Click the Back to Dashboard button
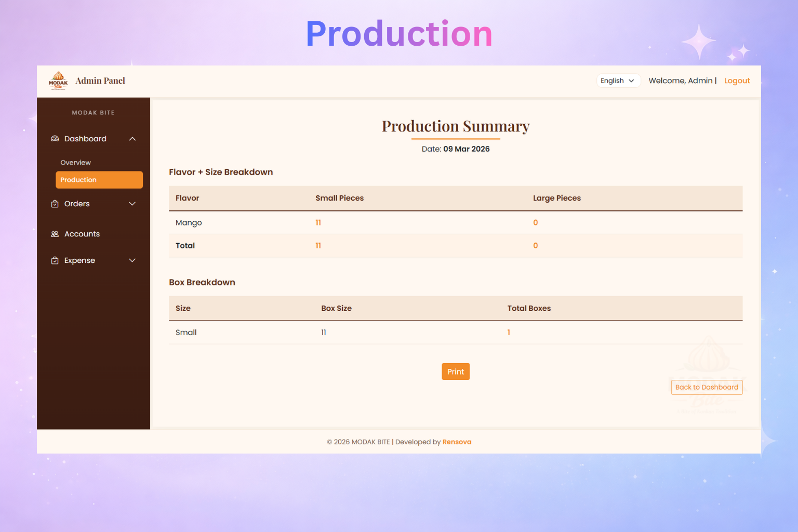Screen dimensions: 798x532 click(x=707, y=387)
